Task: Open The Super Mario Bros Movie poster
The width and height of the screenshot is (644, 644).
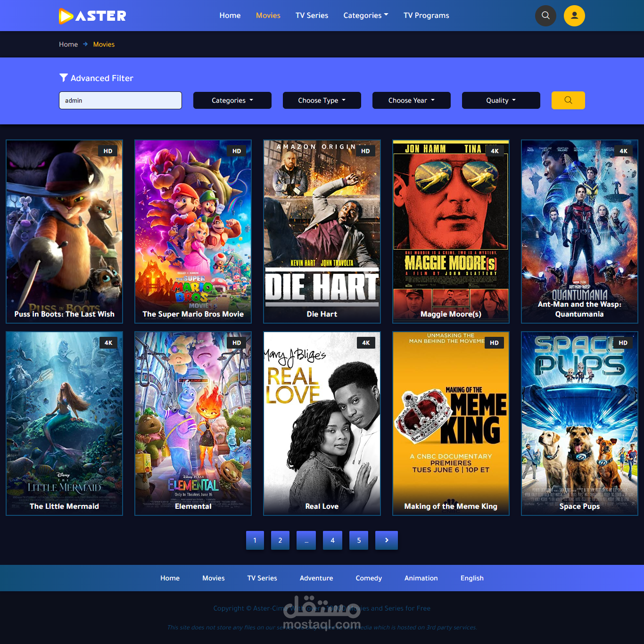Action: (193, 231)
